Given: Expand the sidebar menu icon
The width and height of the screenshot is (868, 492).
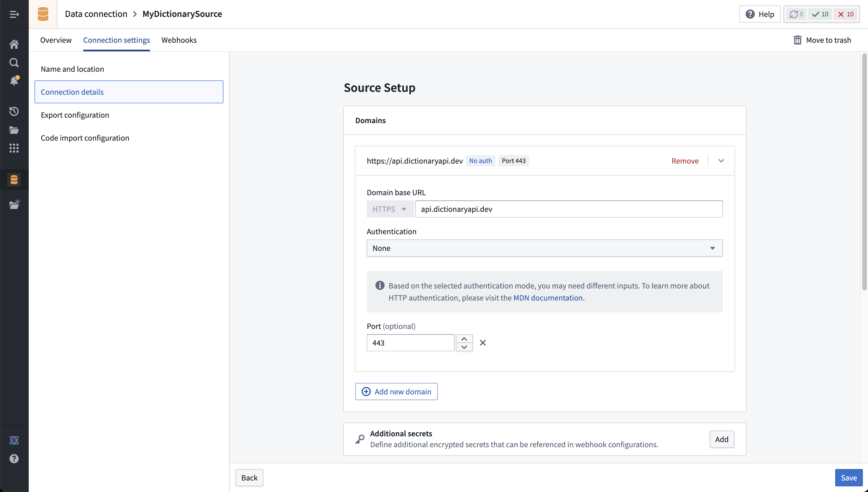Looking at the screenshot, I should coord(14,14).
